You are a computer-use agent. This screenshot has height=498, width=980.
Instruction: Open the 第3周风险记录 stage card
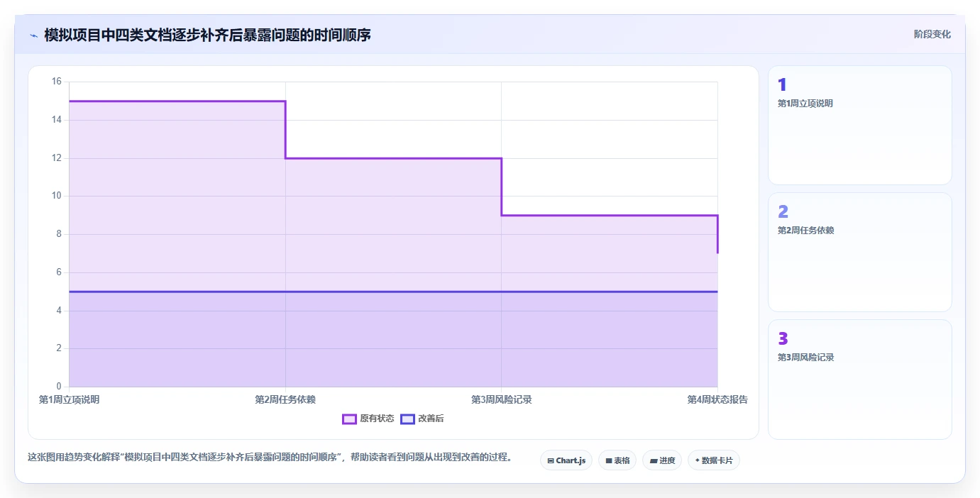tap(860, 380)
